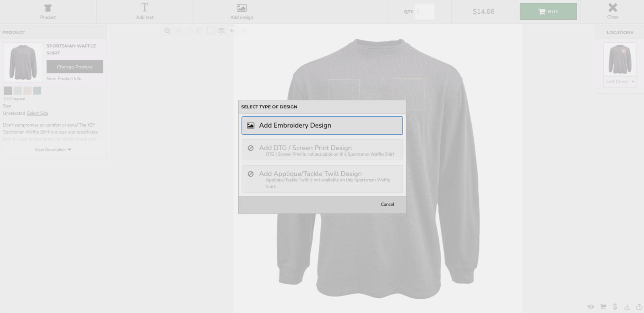Image resolution: width=644 pixels, height=313 pixels.
Task: Open the Left Chest location dropdown
Action: tap(620, 81)
